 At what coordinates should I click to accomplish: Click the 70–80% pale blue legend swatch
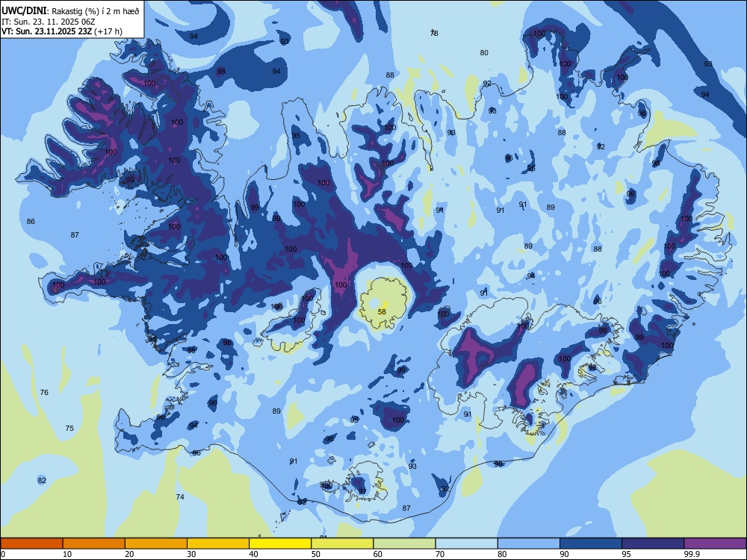tap(466, 544)
